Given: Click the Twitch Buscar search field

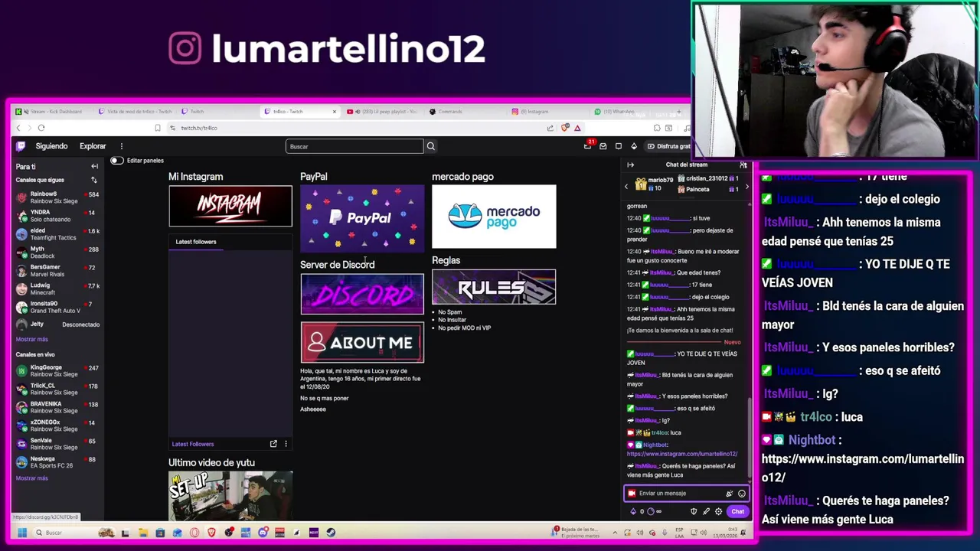Looking at the screenshot, I should coord(354,146).
